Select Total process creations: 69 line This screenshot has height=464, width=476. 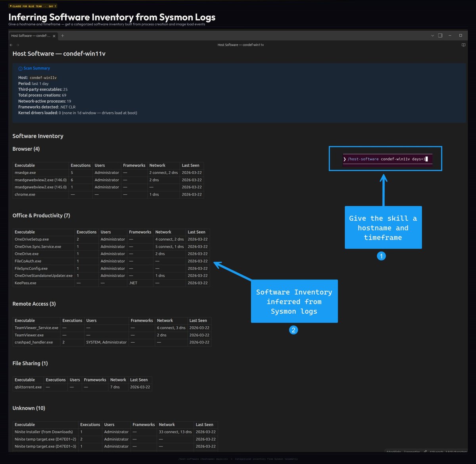click(42, 95)
